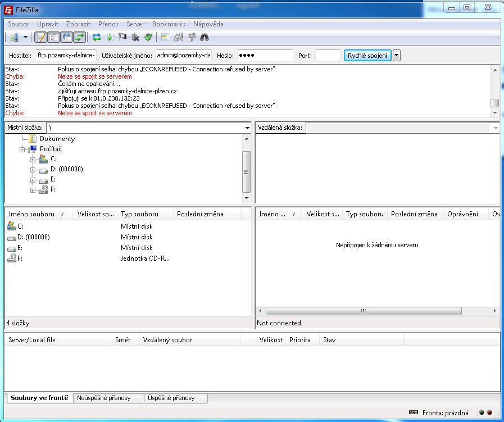This screenshot has width=504, height=422.
Task: Click the encryption indicator icon beside Fronta
Action: (414, 412)
